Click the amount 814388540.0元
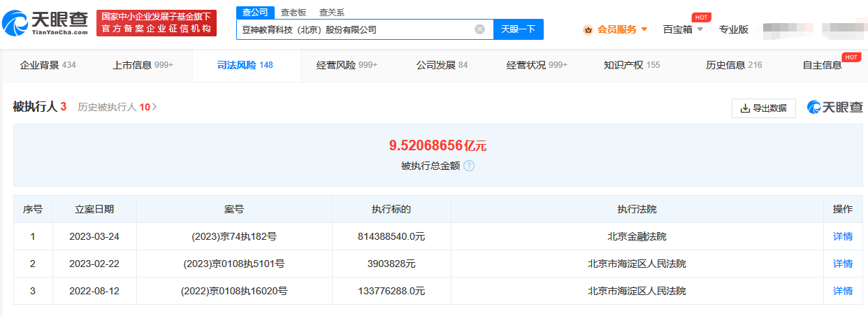The image size is (868, 316). pyautogui.click(x=391, y=236)
